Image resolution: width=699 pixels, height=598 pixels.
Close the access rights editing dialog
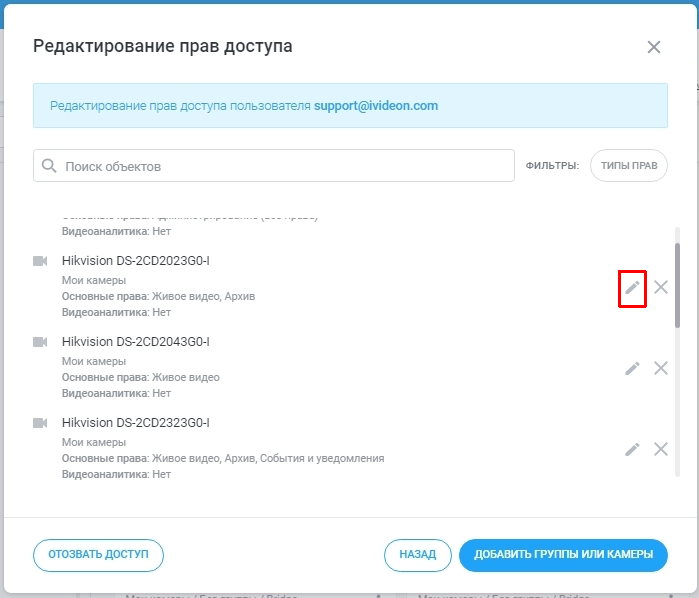click(654, 47)
